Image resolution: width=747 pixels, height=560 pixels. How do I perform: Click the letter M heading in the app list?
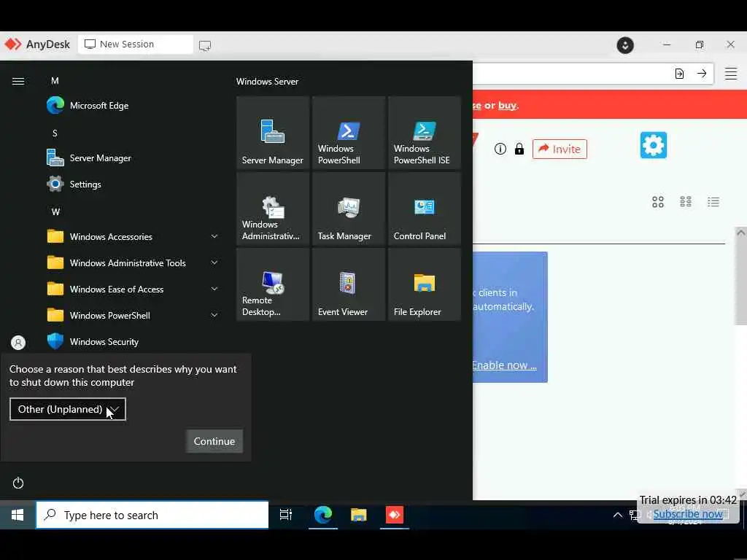(x=55, y=81)
